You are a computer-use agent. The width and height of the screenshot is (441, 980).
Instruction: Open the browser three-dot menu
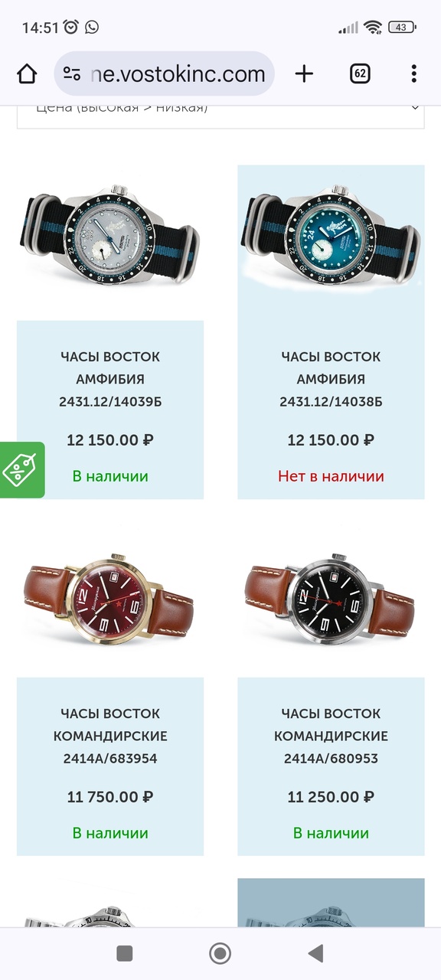[x=413, y=73]
